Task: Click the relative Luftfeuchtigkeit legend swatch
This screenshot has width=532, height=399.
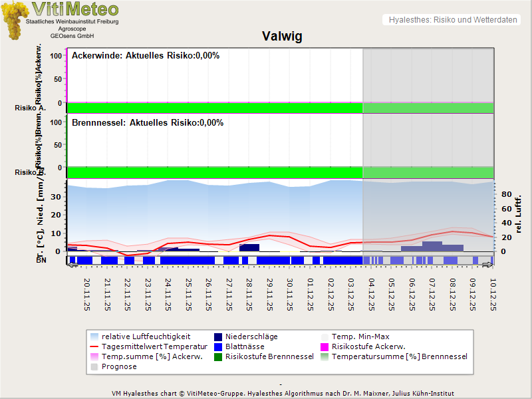Action: click(x=94, y=337)
